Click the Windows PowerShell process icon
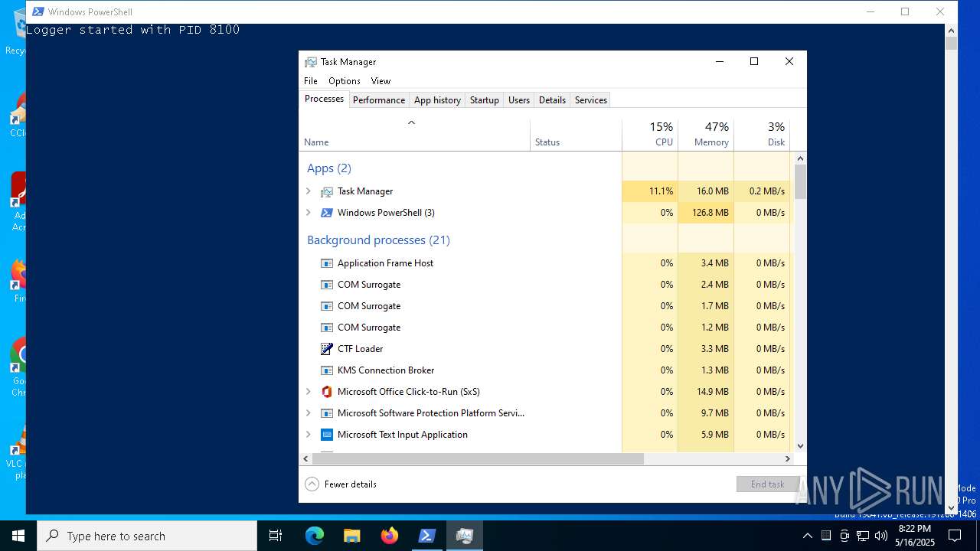Viewport: 980px width, 551px height. (x=327, y=213)
